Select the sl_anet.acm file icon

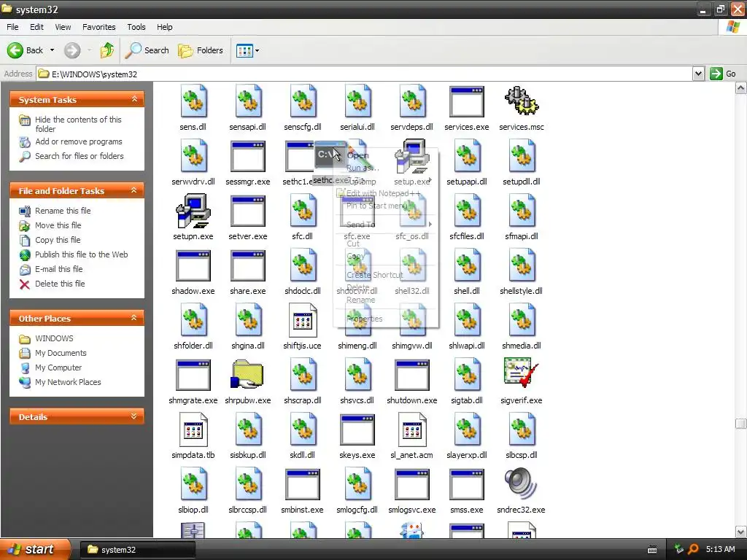click(412, 429)
